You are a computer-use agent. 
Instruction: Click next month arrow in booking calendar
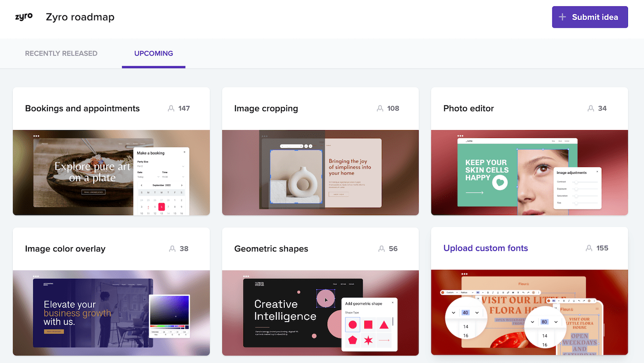pos(182,185)
